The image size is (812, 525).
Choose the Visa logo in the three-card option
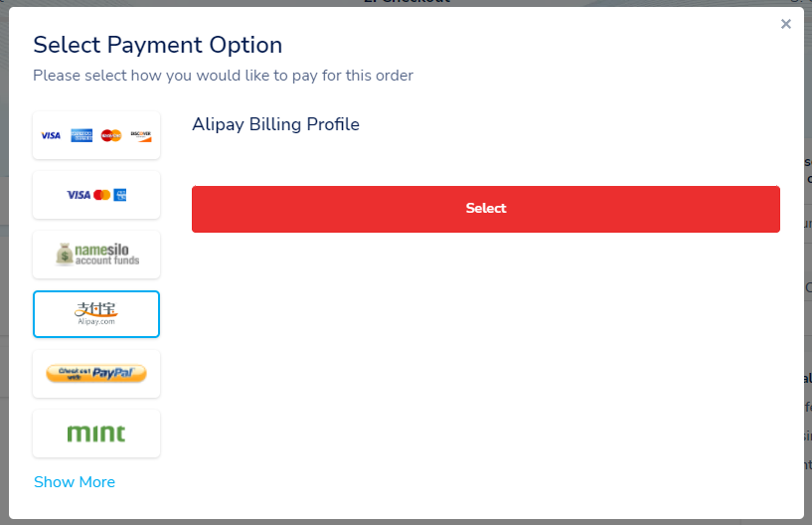pos(79,195)
